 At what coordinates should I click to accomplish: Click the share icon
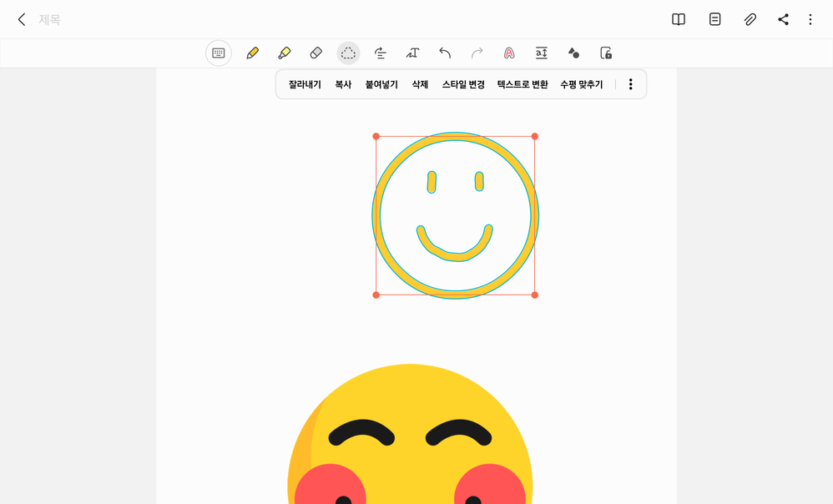(x=783, y=20)
